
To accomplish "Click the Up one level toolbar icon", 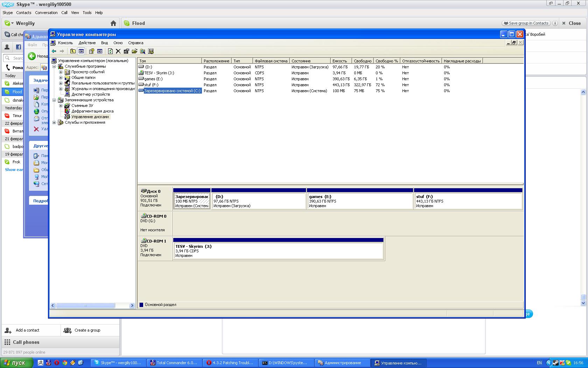I will pyautogui.click(x=73, y=51).
